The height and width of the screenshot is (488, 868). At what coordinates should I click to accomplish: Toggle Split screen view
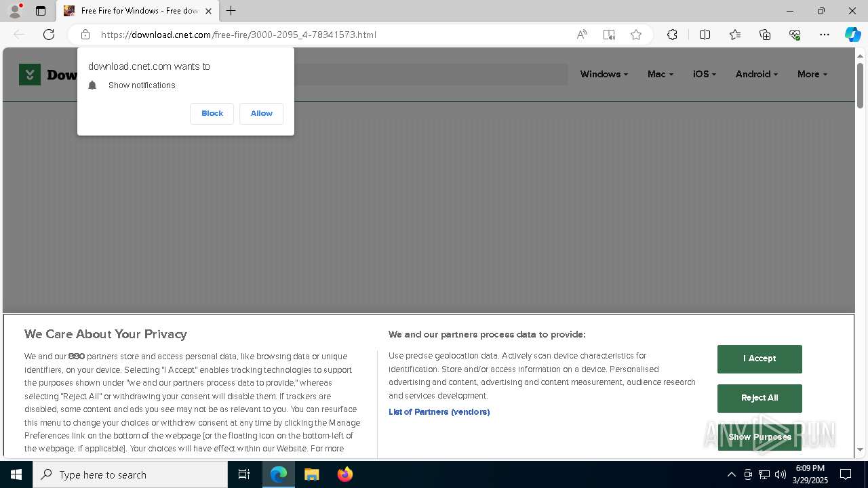(705, 35)
